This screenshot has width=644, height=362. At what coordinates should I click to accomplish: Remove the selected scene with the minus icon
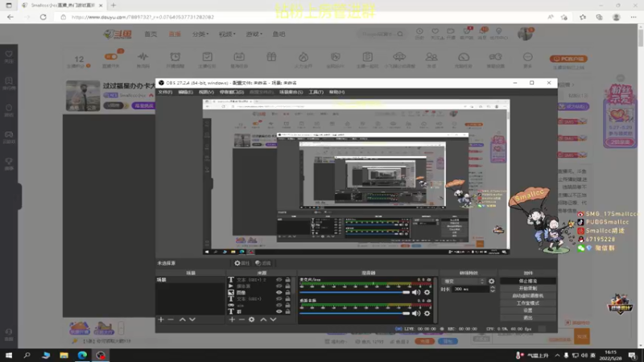tap(171, 319)
